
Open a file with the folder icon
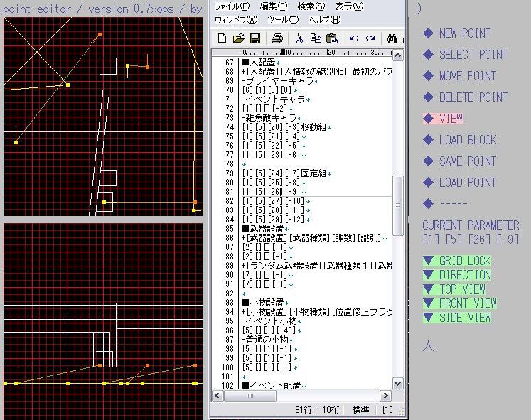coord(239,38)
